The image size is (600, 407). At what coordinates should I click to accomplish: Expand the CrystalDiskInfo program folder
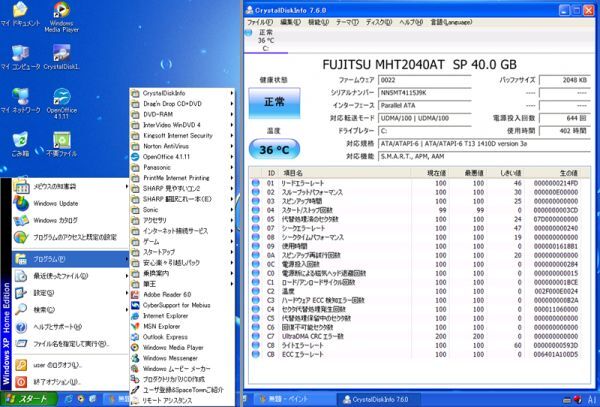[x=182, y=93]
